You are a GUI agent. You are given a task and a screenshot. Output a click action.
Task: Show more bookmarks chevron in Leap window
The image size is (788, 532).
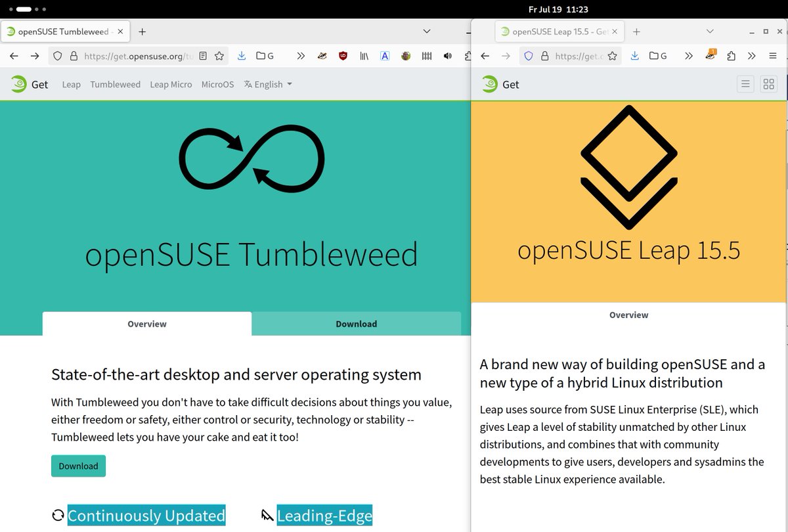tap(688, 56)
